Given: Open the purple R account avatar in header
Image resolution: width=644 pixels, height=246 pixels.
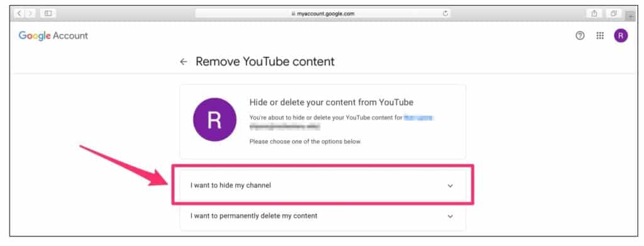Looking at the screenshot, I should (x=621, y=36).
